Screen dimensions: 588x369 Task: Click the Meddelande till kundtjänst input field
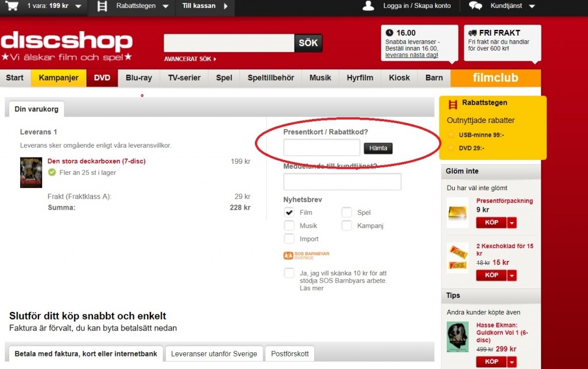pyautogui.click(x=342, y=182)
